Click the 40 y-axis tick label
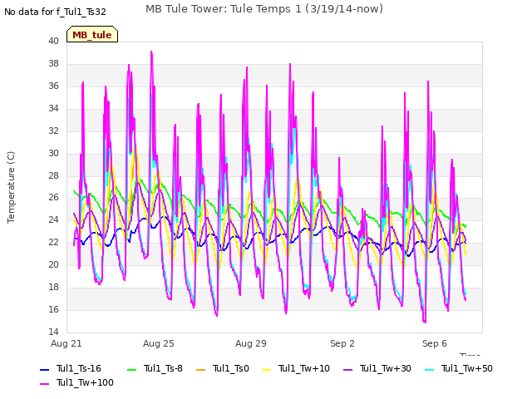Viewport: 532px width, 399px height. (53, 41)
